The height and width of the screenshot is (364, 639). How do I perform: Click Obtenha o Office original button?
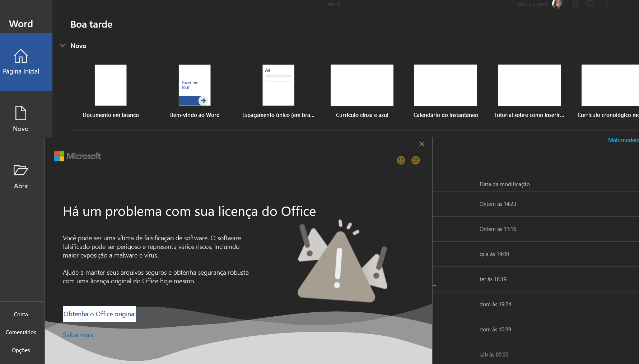tap(99, 314)
